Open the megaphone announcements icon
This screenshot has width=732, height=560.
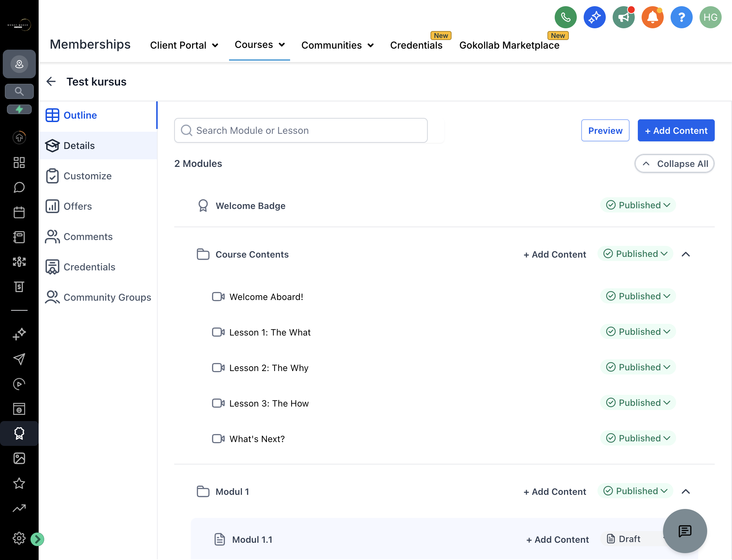[x=623, y=17]
